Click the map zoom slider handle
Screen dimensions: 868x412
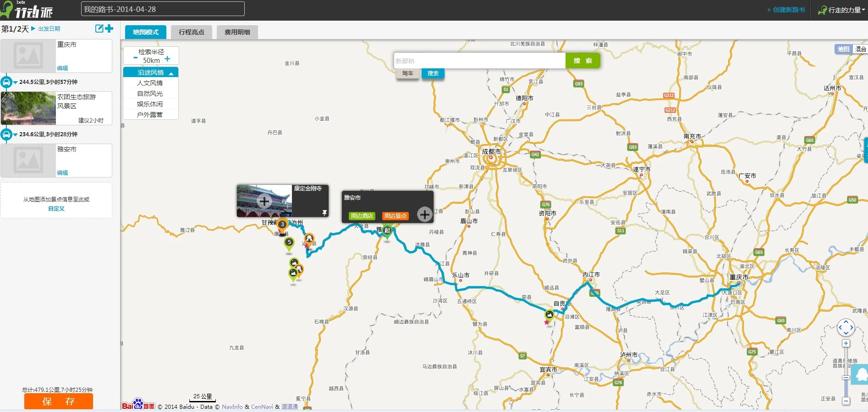pos(846,378)
